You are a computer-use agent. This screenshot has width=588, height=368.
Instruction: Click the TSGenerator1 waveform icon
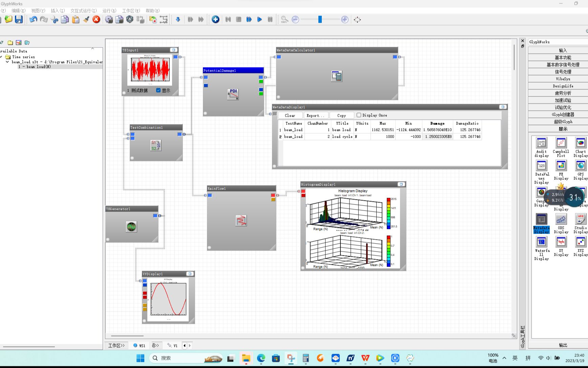pyautogui.click(x=131, y=227)
